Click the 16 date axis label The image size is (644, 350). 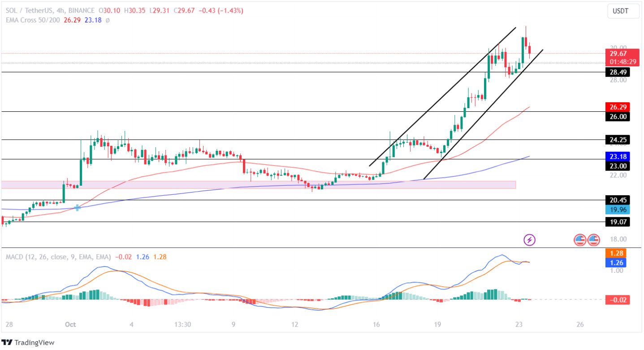coord(376,324)
